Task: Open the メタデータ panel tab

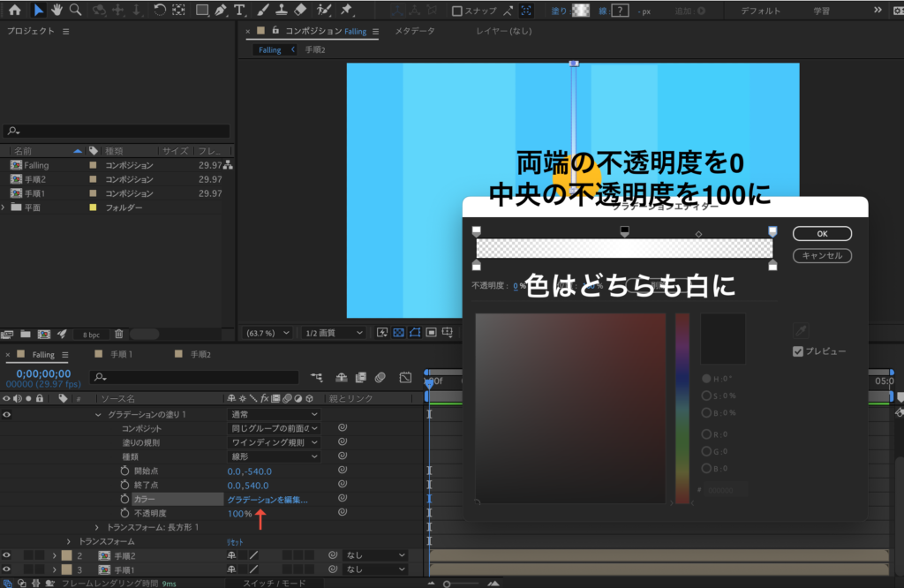Action: click(414, 31)
